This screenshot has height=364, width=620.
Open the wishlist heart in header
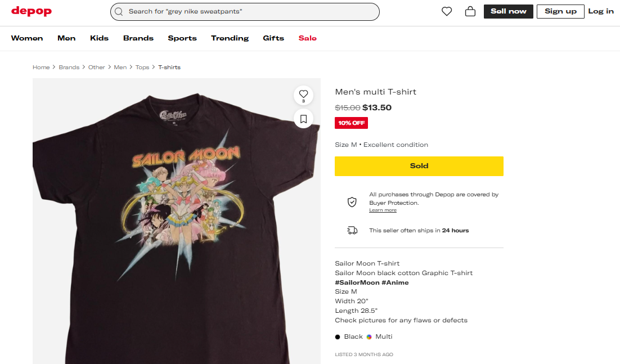point(447,11)
